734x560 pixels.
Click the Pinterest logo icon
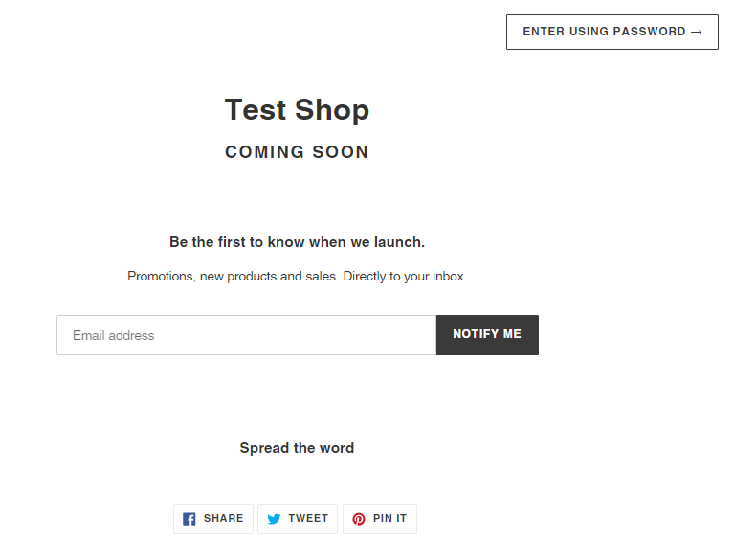click(359, 519)
